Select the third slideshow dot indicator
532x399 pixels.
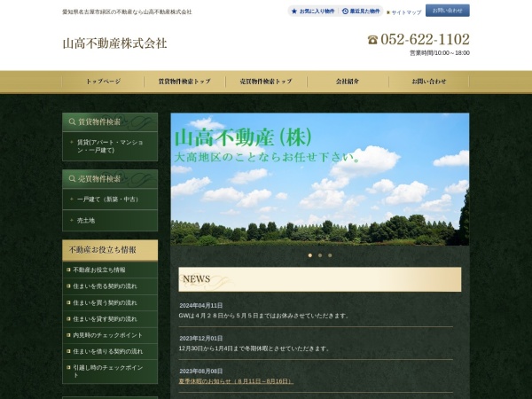point(330,255)
